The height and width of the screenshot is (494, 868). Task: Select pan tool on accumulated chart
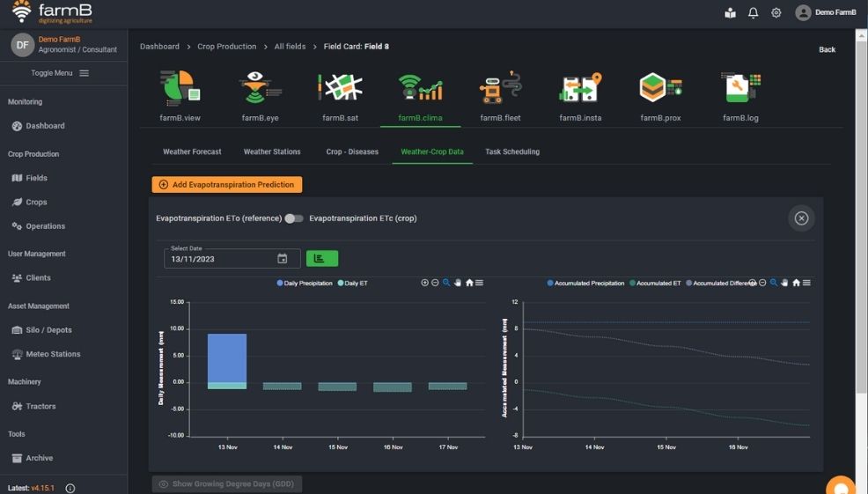pos(784,283)
